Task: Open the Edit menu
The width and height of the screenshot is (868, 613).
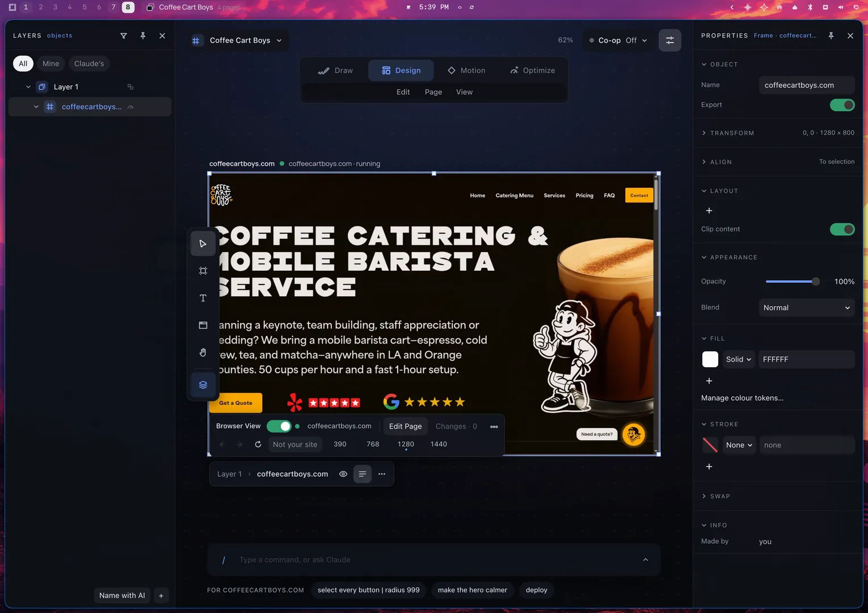Action: 403,92
